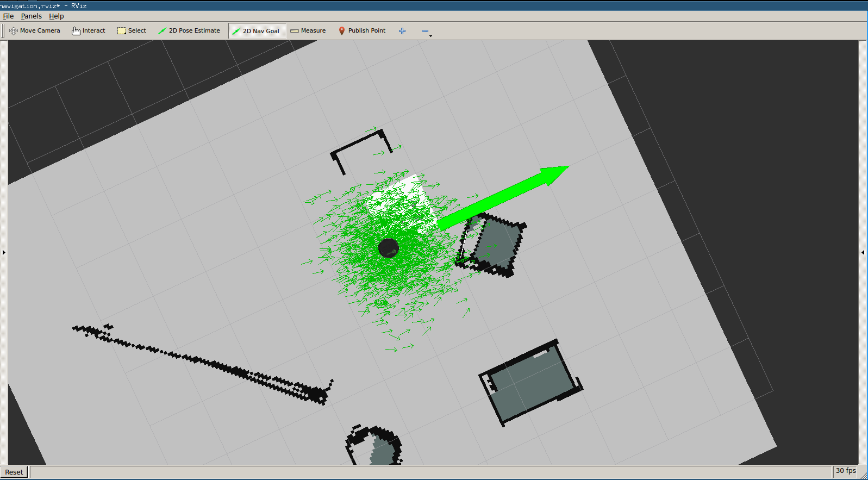868x480 pixels.
Task: Click the 30 fps frame rate indicator
Action: [845, 471]
